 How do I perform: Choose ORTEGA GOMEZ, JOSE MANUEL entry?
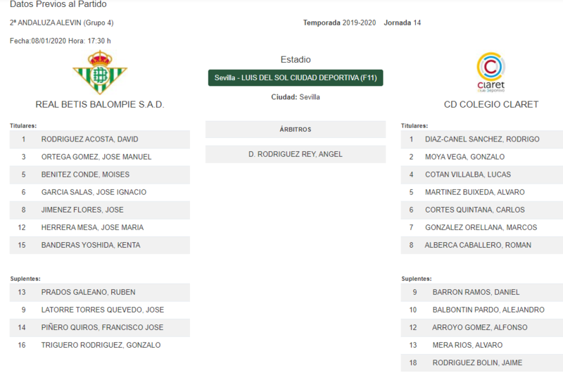point(100,157)
